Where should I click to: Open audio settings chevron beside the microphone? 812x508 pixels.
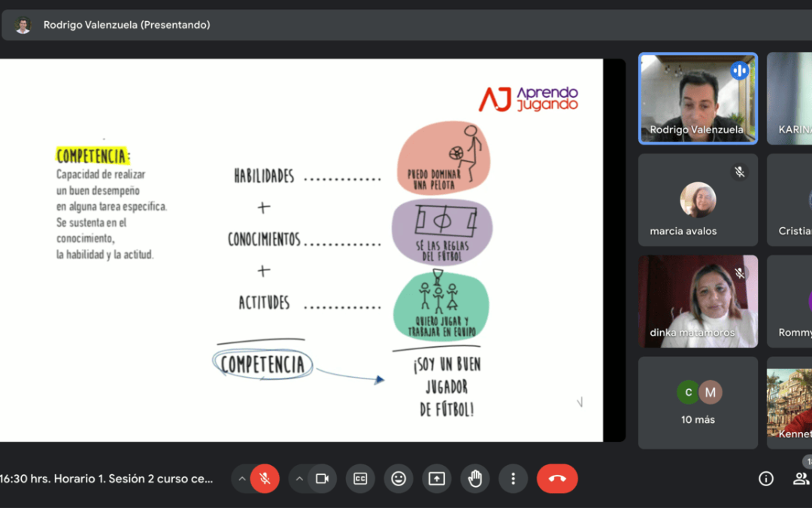tap(242, 479)
